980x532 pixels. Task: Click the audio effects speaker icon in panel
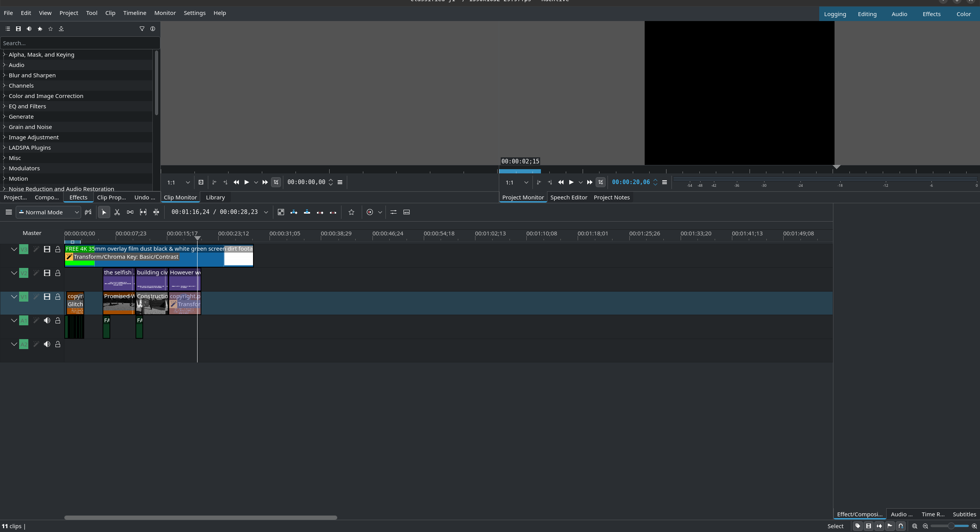click(x=29, y=29)
